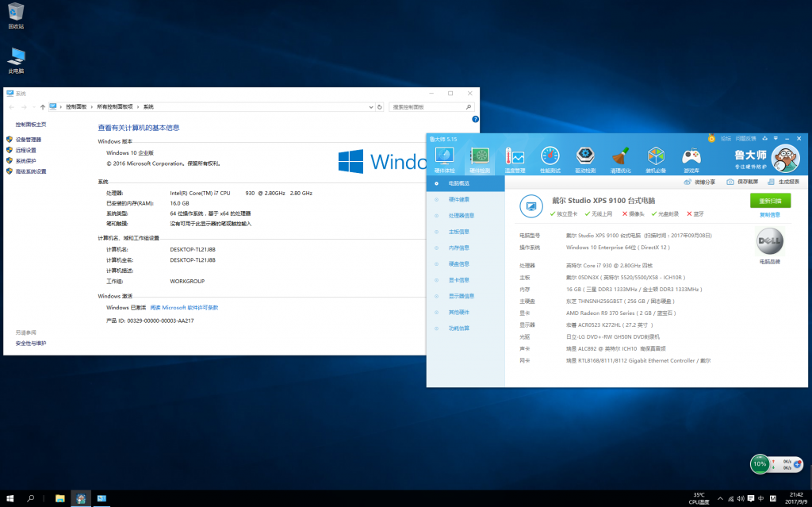Click the computer overview monitor icon
The height and width of the screenshot is (507, 812).
(x=530, y=206)
